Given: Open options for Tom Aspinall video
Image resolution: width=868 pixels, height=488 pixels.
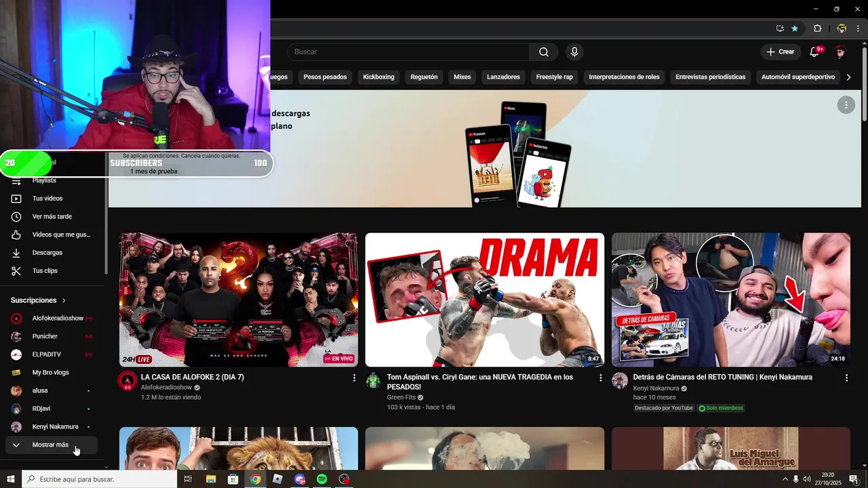Looking at the screenshot, I should tap(600, 378).
